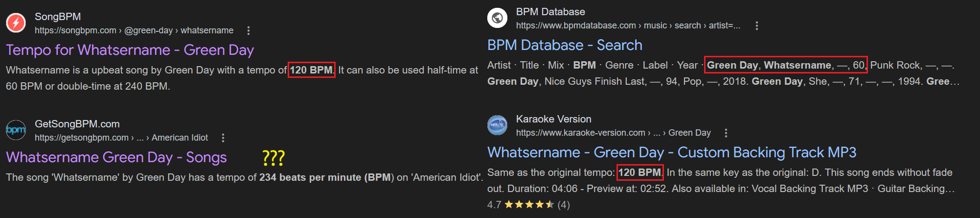Click the SongBPM site favicon
The width and height of the screenshot is (980, 218).
pyautogui.click(x=16, y=23)
